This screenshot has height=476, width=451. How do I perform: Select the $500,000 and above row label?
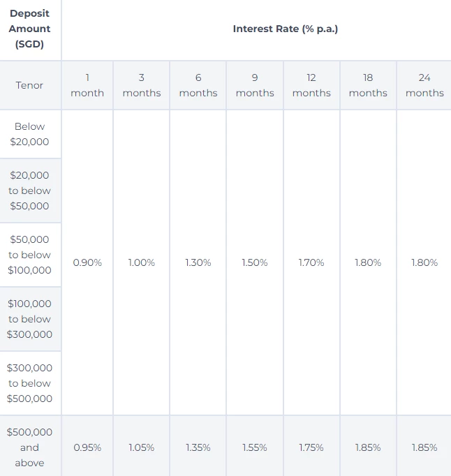pyautogui.click(x=29, y=447)
